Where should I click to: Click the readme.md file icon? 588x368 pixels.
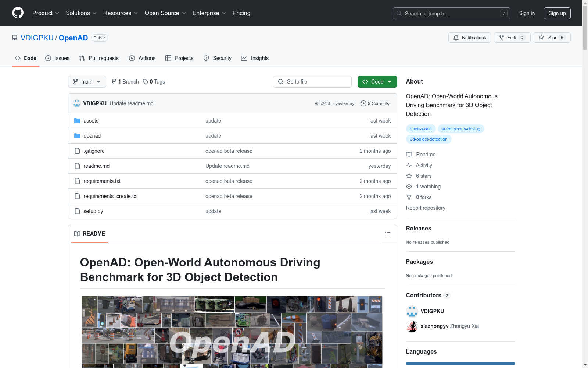77,166
